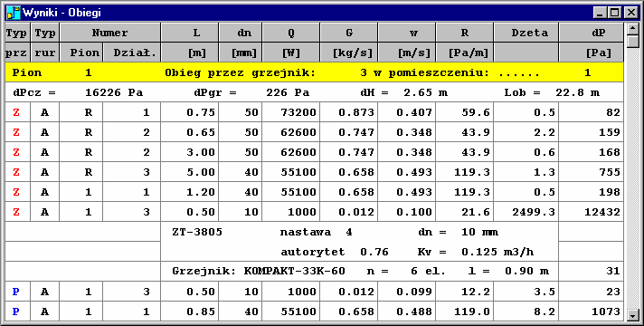Click the dP value 23
The image size is (644, 326).
tap(592, 292)
